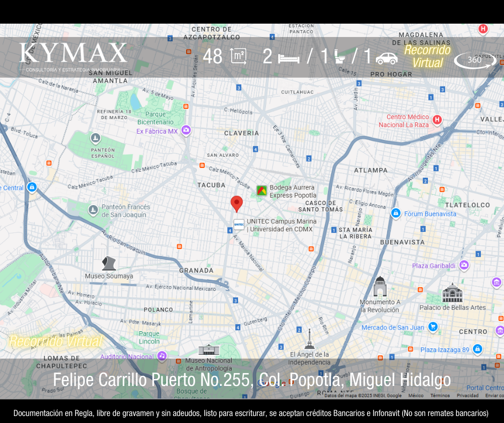Click the ATLAMPA neighborhood label

point(370,170)
